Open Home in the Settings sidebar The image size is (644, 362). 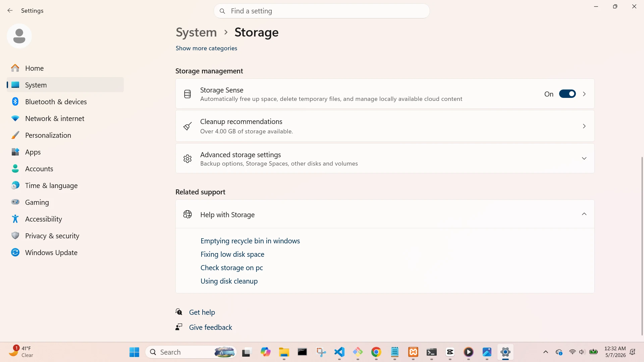pos(65,68)
